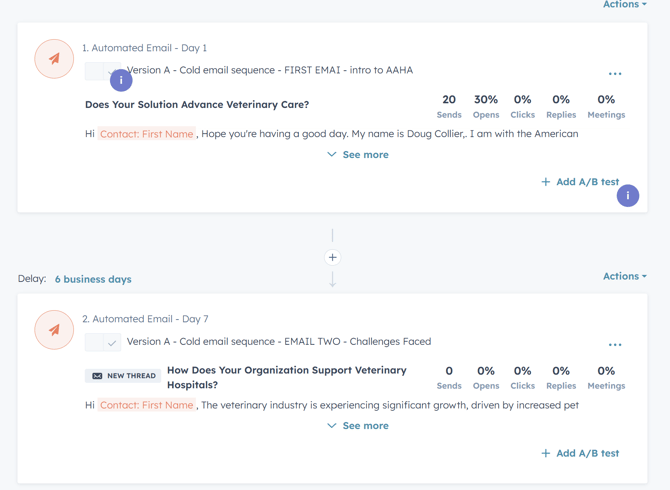670x490 pixels.
Task: Click subject "Does Your Solution Advance Veterinary Care?"
Action: click(x=197, y=104)
